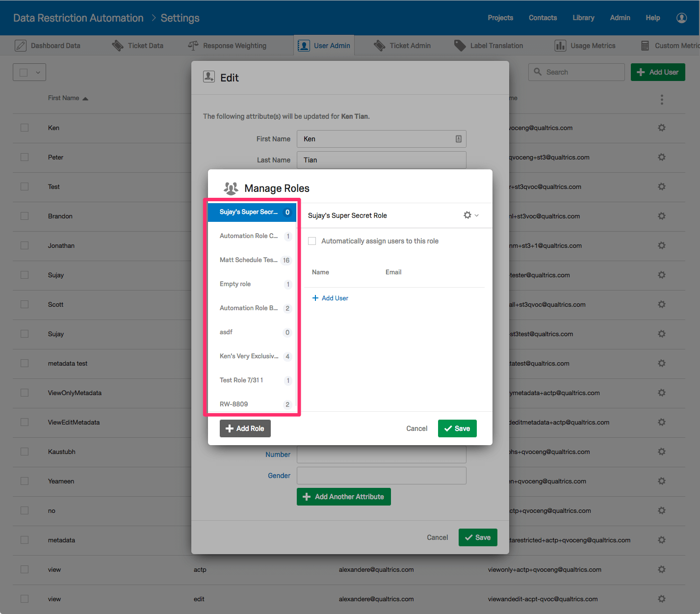Tick the checkbox for Peter's row

25,157
